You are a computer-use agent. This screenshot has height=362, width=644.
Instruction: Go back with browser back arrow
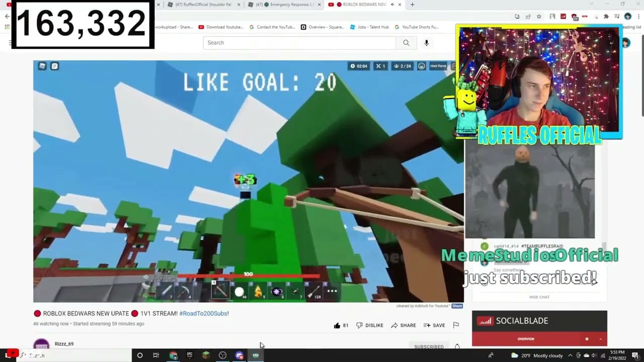pos(7,17)
